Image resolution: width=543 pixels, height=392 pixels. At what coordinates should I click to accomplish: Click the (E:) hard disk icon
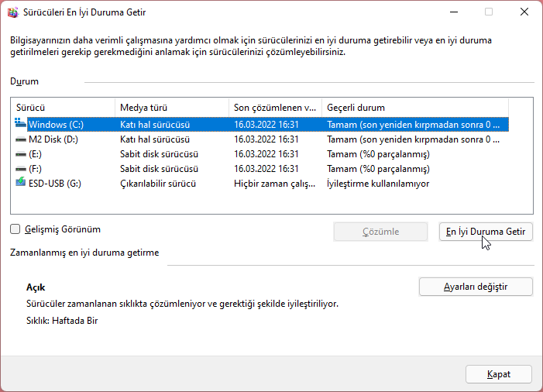click(21, 154)
